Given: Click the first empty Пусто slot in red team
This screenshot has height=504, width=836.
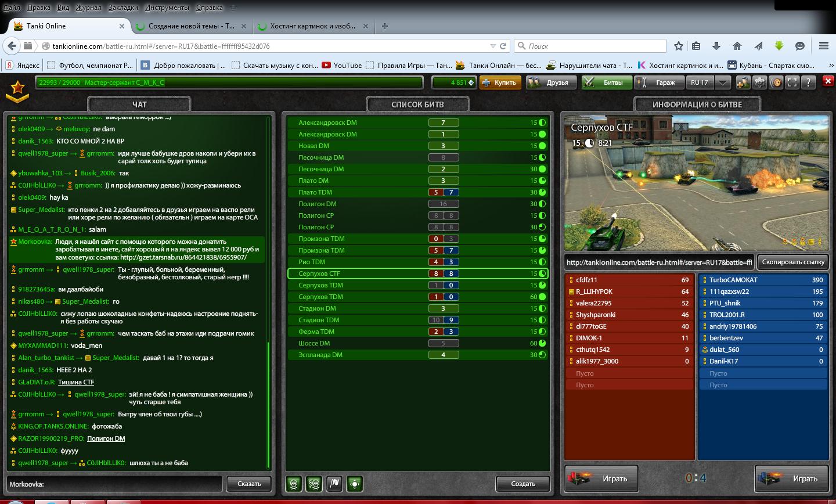Looking at the screenshot, I should pyautogui.click(x=629, y=373).
